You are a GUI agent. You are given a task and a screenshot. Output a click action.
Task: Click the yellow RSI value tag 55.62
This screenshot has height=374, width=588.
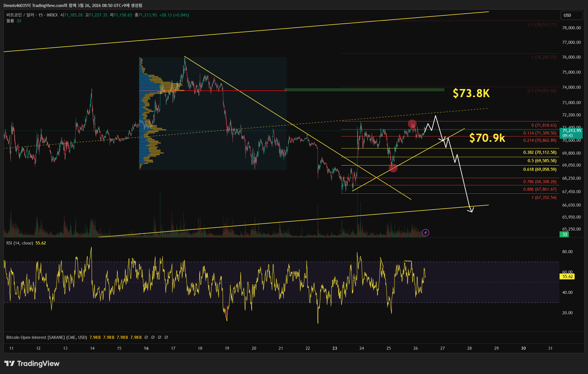pyautogui.click(x=567, y=277)
